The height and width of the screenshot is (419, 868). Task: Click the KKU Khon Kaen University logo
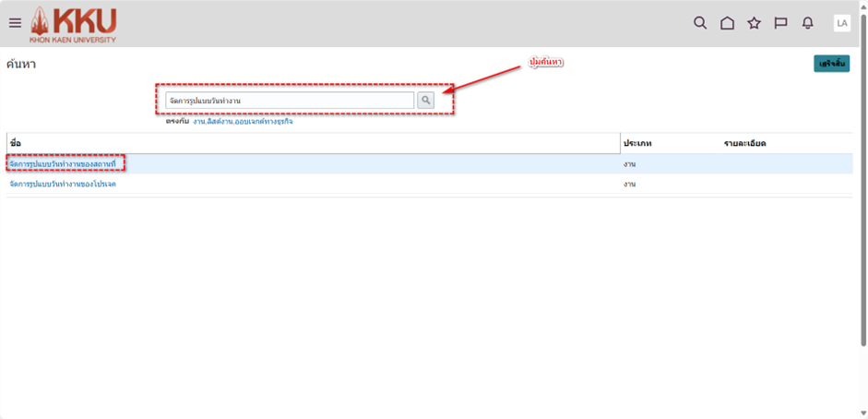[x=74, y=25]
